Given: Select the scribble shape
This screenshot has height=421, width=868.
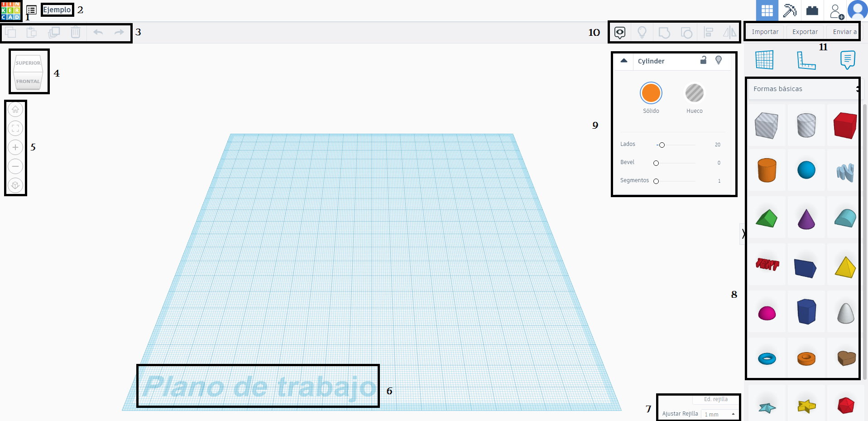Looking at the screenshot, I should (x=845, y=172).
